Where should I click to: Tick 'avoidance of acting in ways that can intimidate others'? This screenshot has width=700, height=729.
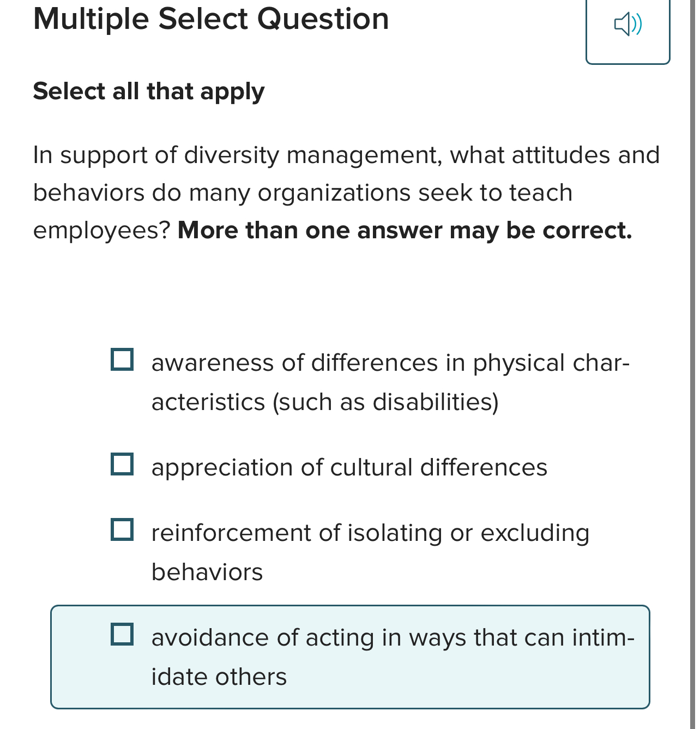click(123, 635)
